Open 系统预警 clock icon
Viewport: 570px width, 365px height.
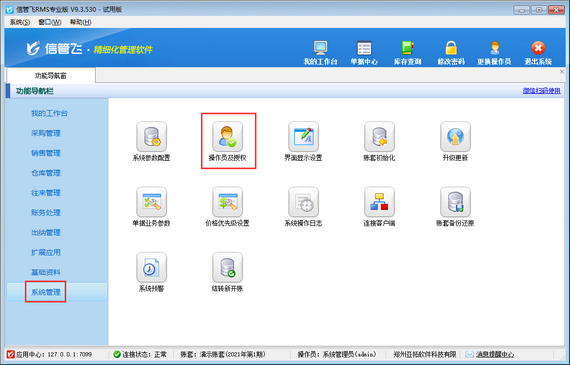click(x=151, y=268)
